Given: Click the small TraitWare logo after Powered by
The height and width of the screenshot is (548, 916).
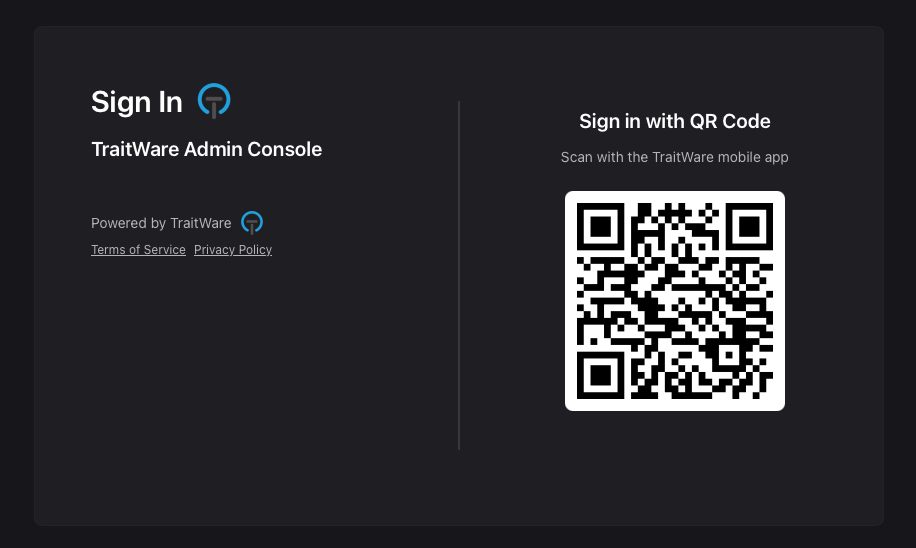Looking at the screenshot, I should [x=252, y=223].
